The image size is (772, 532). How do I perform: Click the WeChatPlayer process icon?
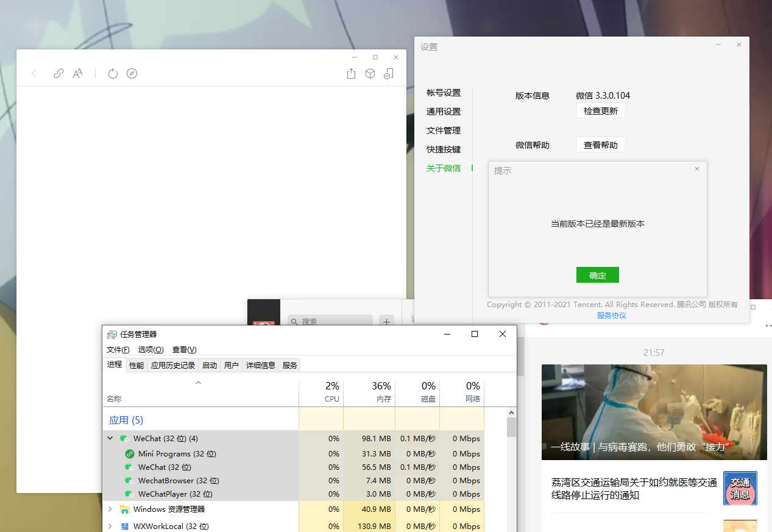(130, 494)
